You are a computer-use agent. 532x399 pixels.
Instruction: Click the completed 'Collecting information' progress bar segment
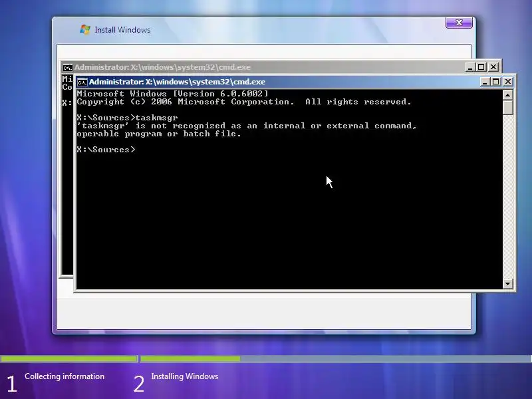point(69,358)
